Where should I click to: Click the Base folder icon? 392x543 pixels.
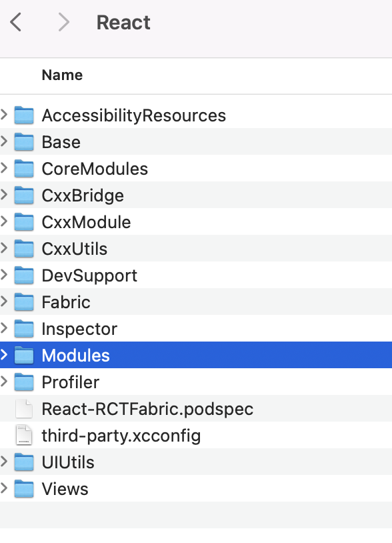pyautogui.click(x=24, y=141)
